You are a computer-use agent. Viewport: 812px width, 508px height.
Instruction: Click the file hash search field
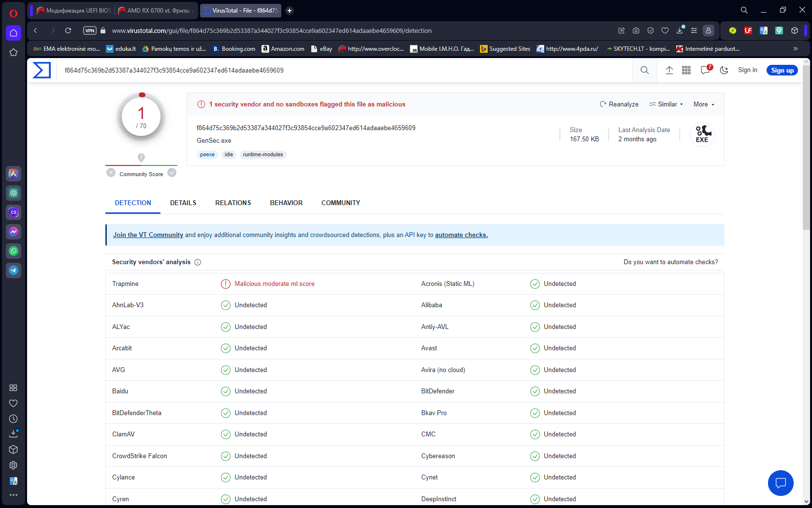[x=344, y=70]
